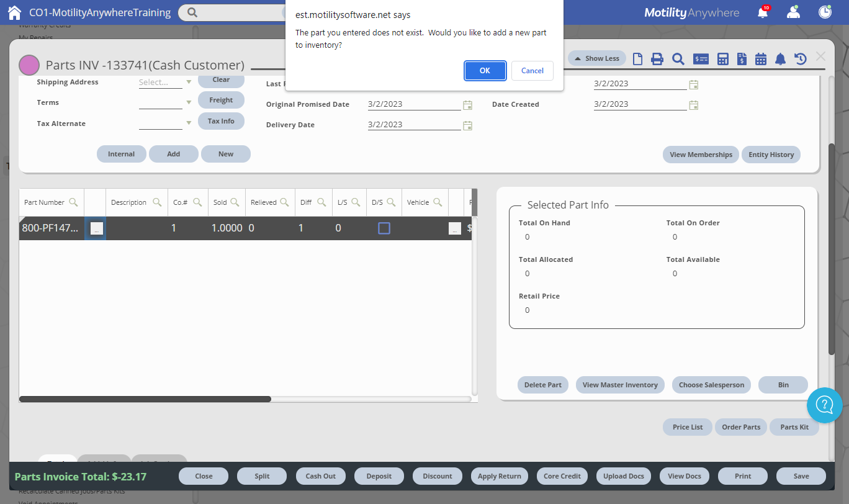
Task: Click the Co.# column search icon
Action: tap(197, 202)
